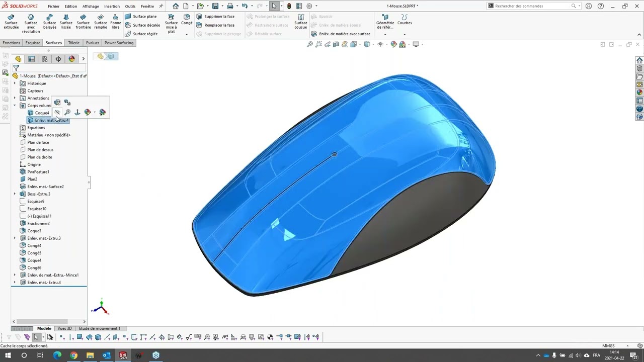Click the Surface plane command

coord(141,17)
